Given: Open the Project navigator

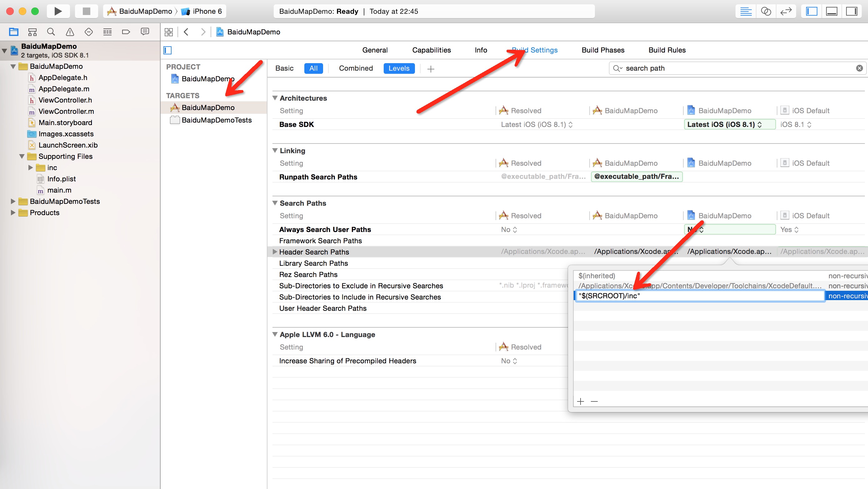Looking at the screenshot, I should pyautogui.click(x=14, y=32).
